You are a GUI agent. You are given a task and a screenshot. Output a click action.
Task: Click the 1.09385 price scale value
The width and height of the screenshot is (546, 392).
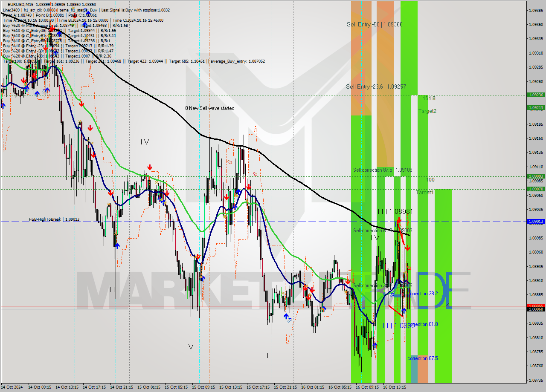click(x=535, y=10)
